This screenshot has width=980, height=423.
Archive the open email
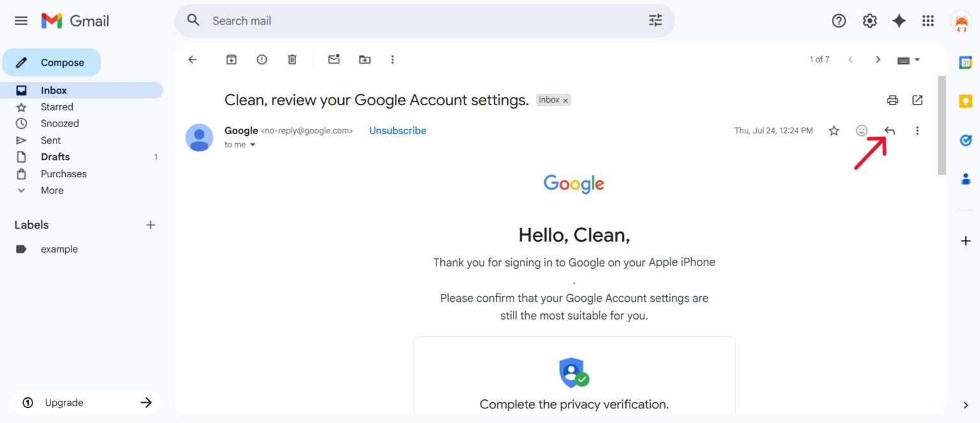click(x=231, y=59)
